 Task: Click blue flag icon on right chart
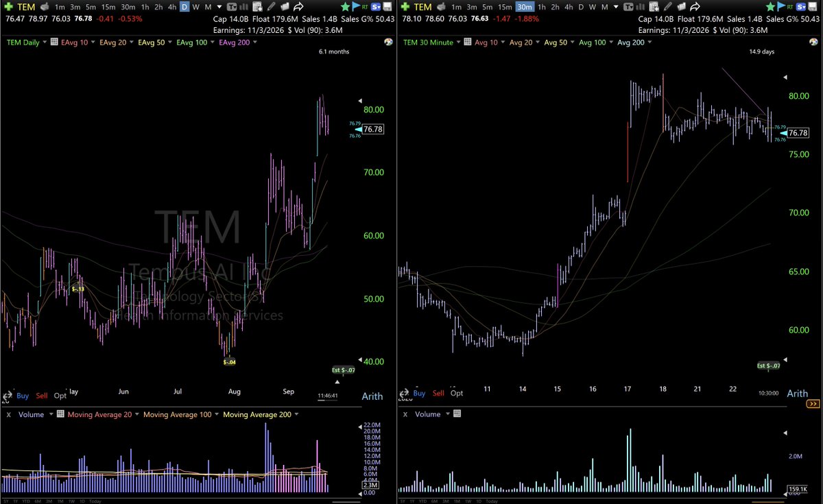[782, 7]
